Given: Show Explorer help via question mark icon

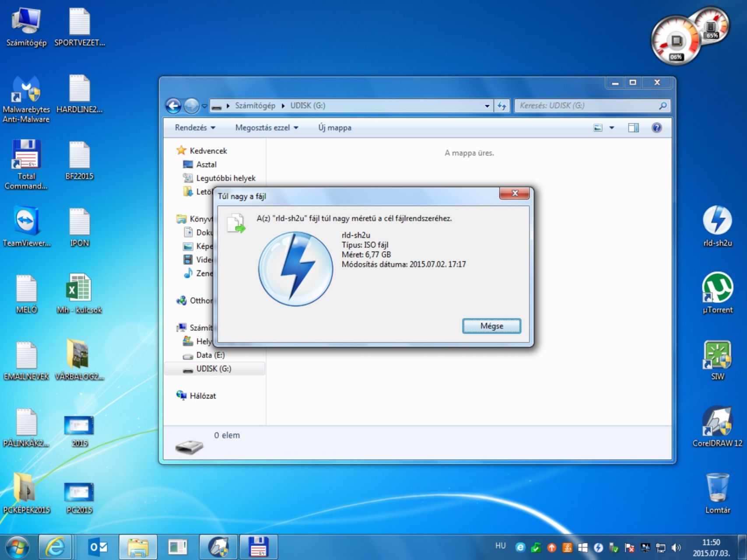Looking at the screenshot, I should point(656,128).
